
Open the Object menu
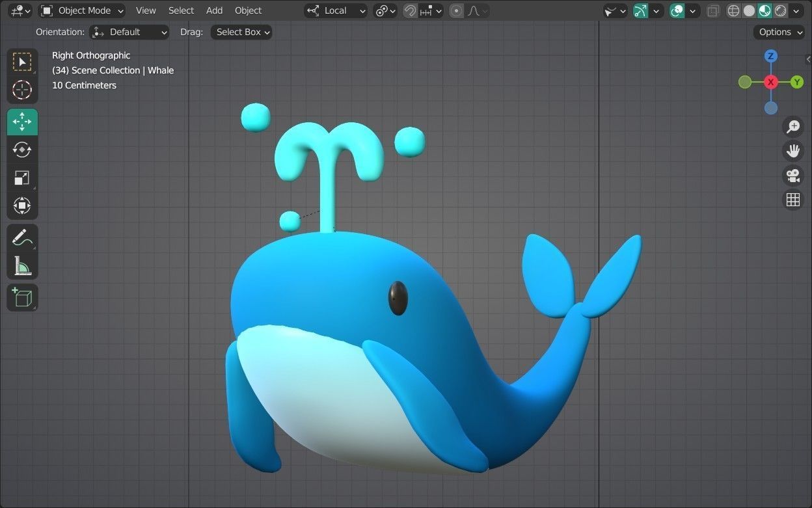click(248, 10)
